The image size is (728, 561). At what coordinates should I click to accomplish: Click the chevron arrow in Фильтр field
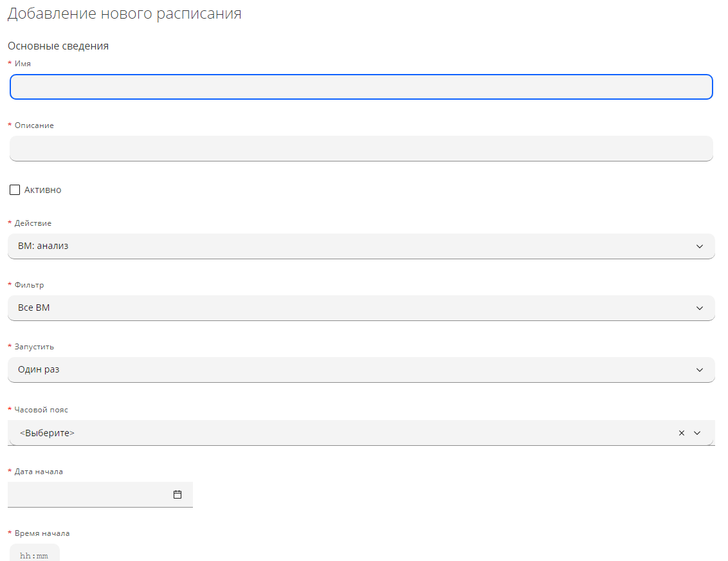click(x=700, y=308)
